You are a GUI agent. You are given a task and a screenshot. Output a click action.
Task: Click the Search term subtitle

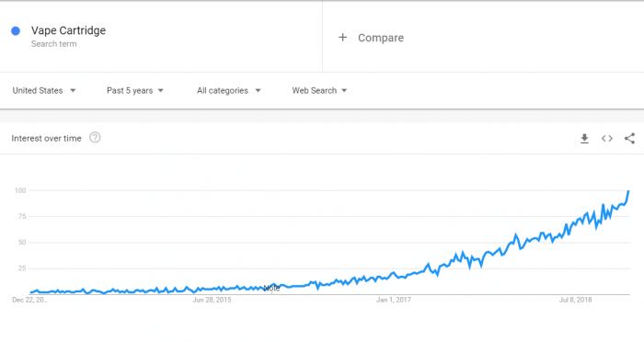point(53,44)
